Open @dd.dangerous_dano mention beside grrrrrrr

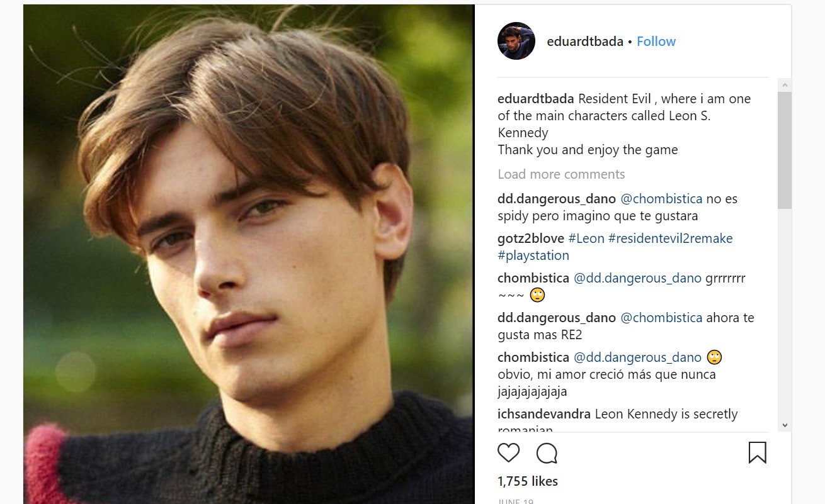pyautogui.click(x=637, y=278)
